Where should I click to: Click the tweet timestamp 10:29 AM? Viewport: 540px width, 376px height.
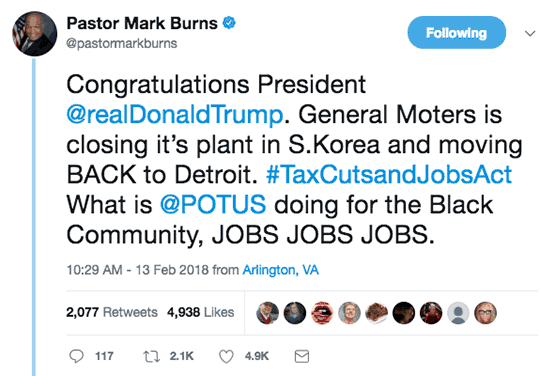pyautogui.click(x=94, y=270)
